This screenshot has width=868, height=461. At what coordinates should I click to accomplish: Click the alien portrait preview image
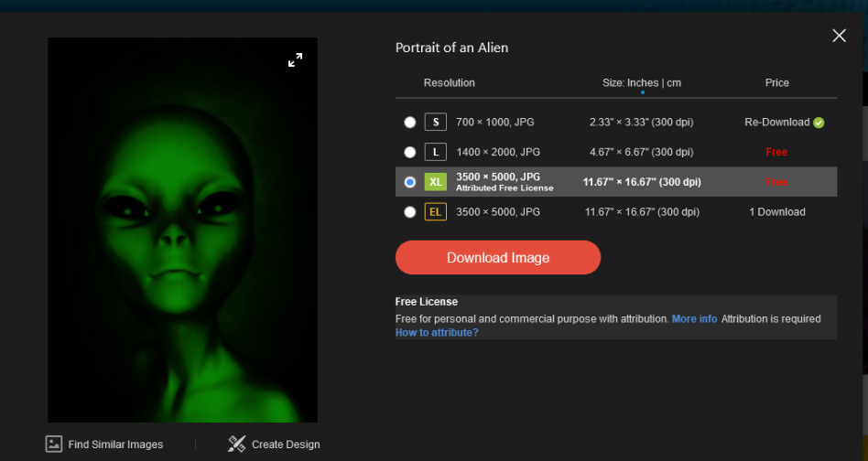(x=183, y=230)
